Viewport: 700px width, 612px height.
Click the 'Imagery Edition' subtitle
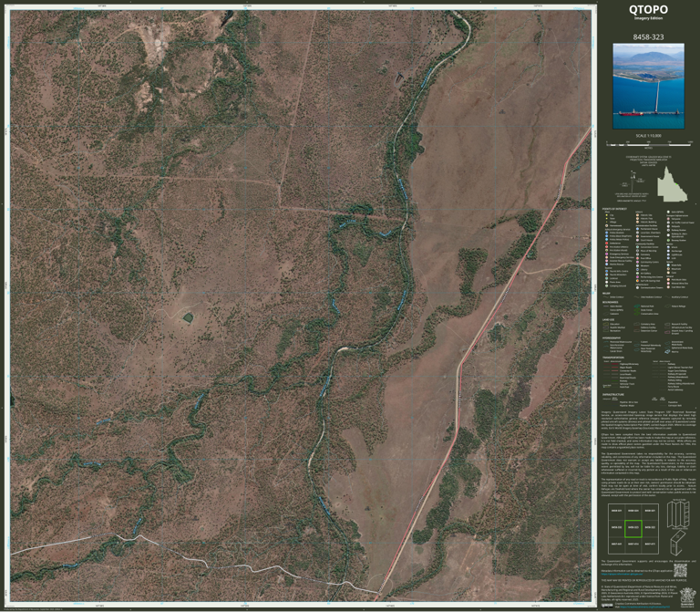pos(648,18)
